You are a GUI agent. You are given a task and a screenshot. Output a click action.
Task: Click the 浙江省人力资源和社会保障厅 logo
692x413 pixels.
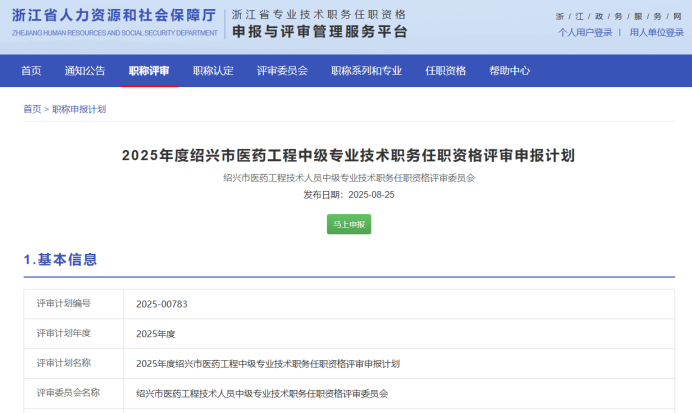[x=114, y=22]
